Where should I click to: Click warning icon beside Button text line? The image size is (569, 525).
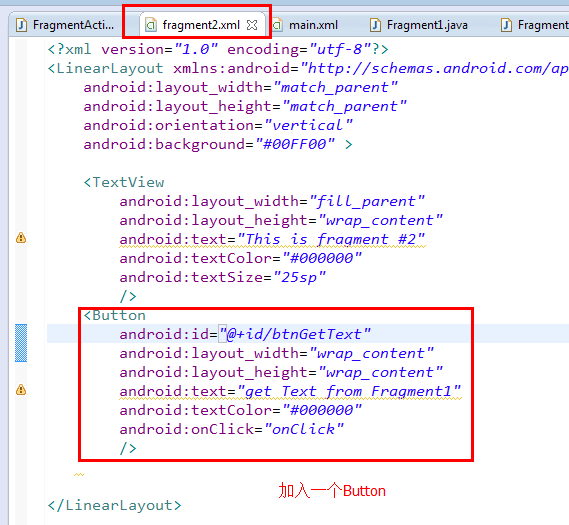pyautogui.click(x=21, y=390)
